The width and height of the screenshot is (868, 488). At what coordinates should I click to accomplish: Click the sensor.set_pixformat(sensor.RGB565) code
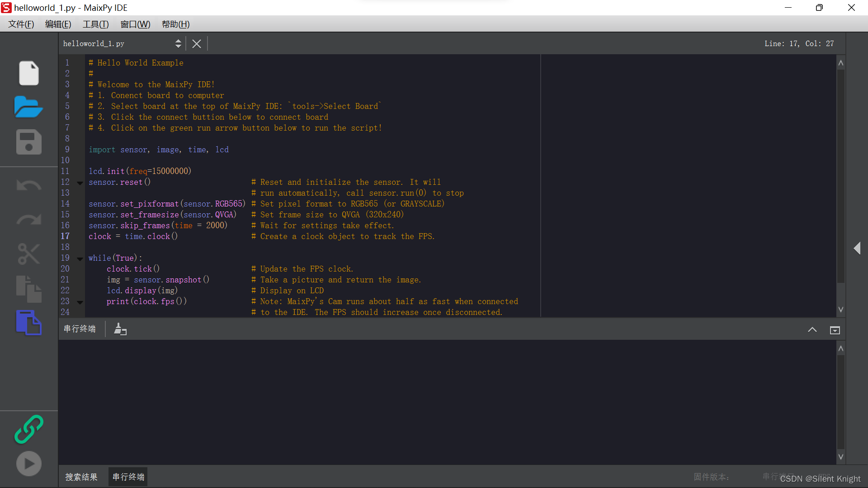click(x=167, y=204)
